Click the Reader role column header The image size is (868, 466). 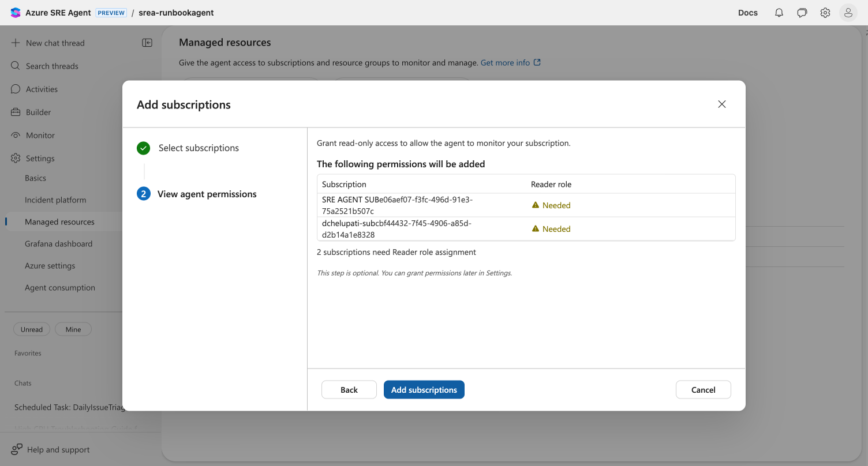point(551,185)
